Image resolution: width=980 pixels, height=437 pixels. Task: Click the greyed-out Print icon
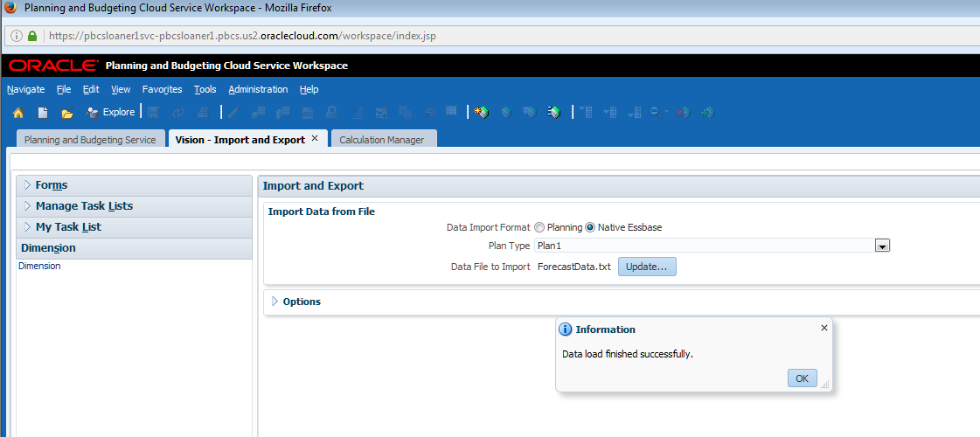(203, 113)
